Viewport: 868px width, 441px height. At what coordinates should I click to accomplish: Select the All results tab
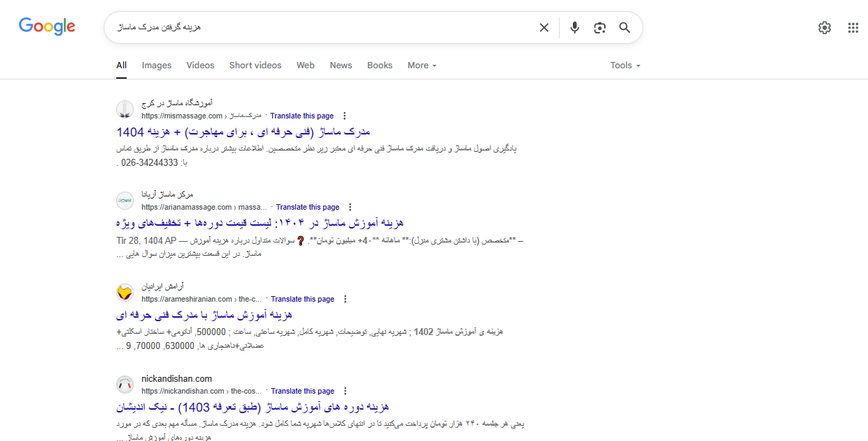(121, 65)
